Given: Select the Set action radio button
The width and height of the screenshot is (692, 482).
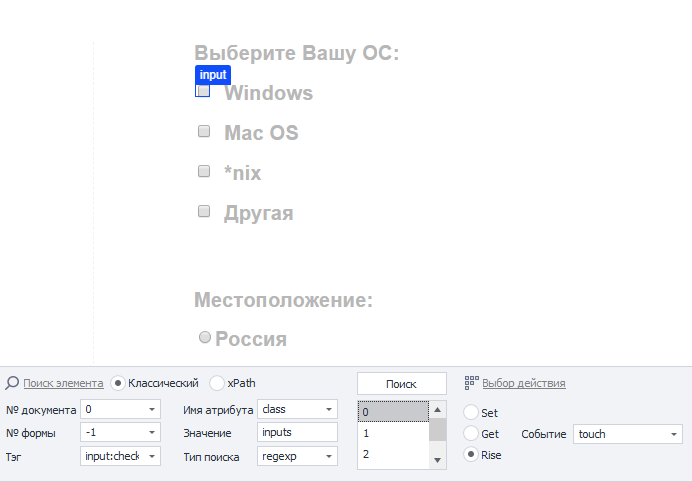Looking at the screenshot, I should coord(471,412).
